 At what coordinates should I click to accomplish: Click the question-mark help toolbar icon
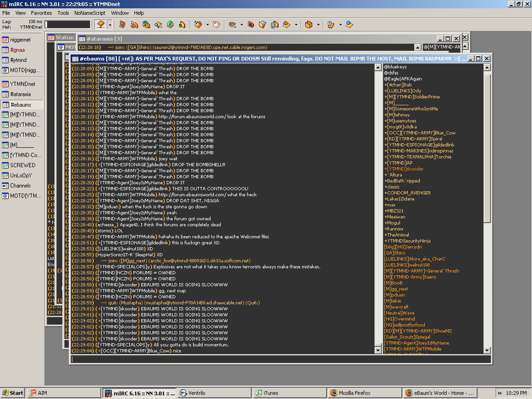[331, 24]
